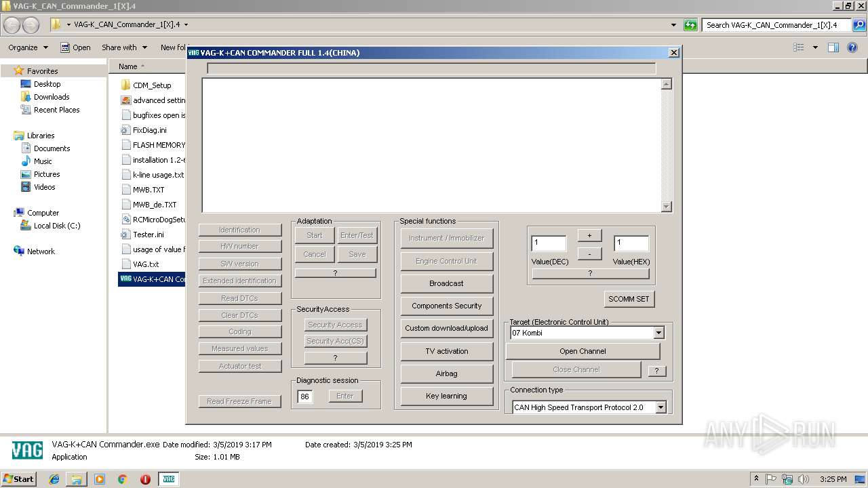The image size is (868, 488).
Task: Click Open in Explorer toolbar
Action: pyautogui.click(x=75, y=47)
